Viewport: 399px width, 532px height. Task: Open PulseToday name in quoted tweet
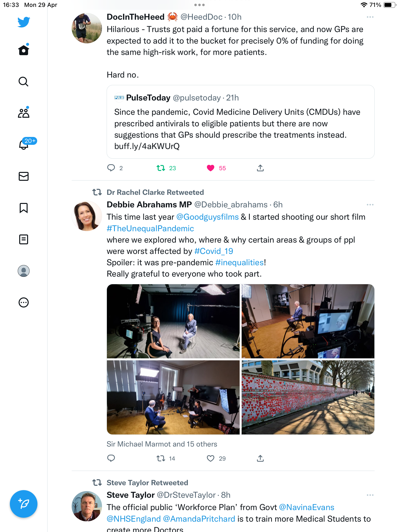coord(148,98)
